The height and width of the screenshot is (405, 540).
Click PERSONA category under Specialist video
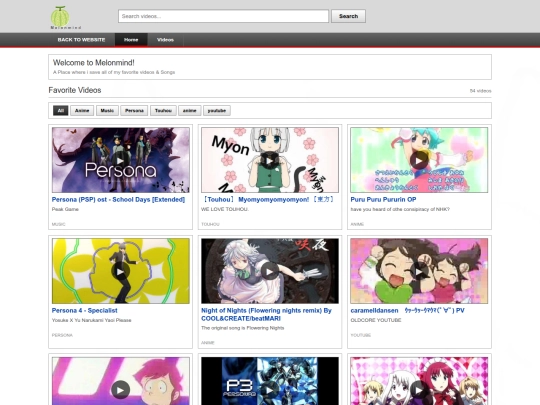pyautogui.click(x=62, y=335)
